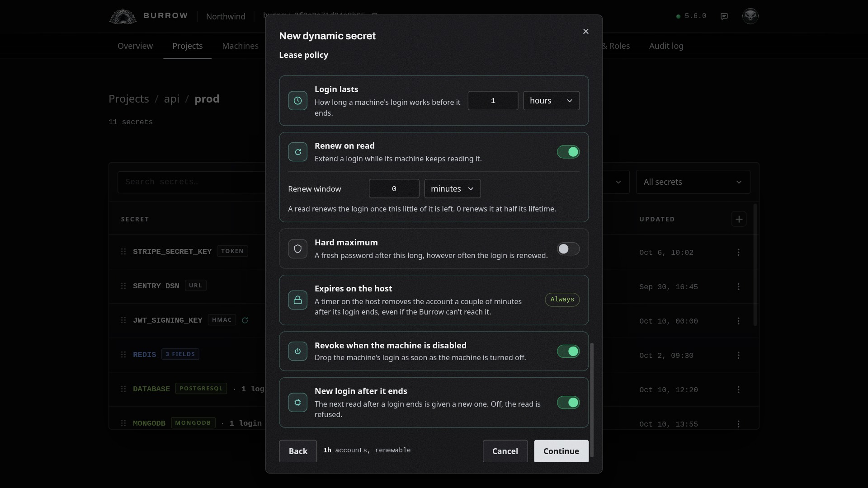Image resolution: width=868 pixels, height=488 pixels.
Task: Select the Projects tab
Action: pos(188,46)
